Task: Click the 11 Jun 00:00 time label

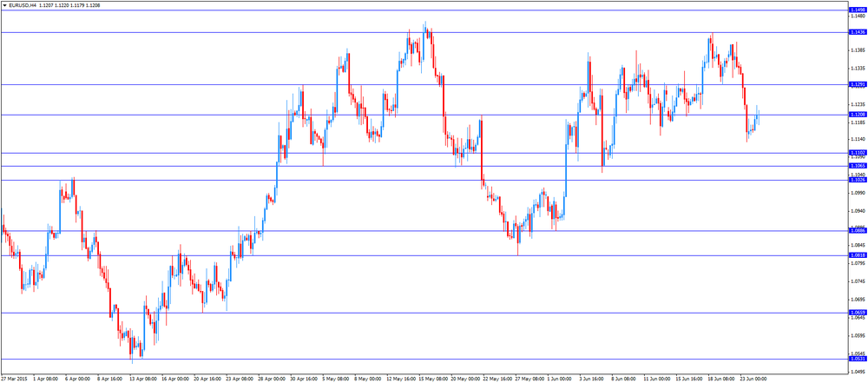Action: coord(658,380)
